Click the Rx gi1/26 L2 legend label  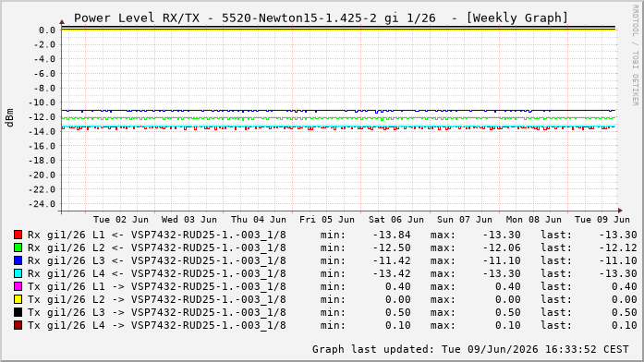(156, 247)
